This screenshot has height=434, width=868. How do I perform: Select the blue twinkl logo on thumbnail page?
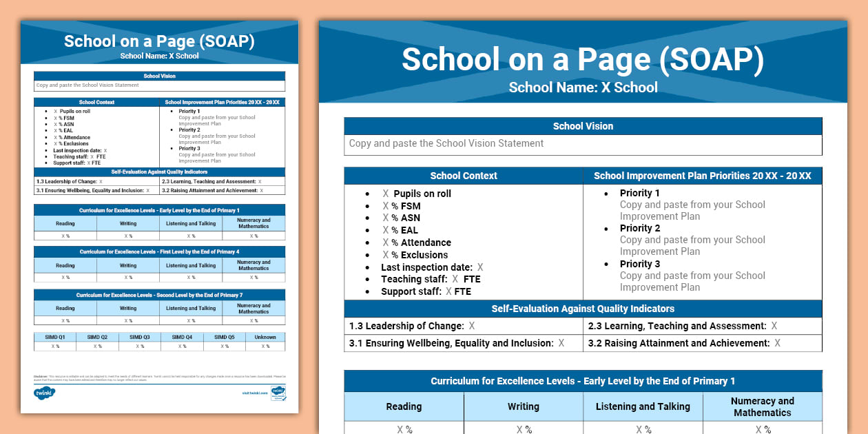pyautogui.click(x=44, y=393)
